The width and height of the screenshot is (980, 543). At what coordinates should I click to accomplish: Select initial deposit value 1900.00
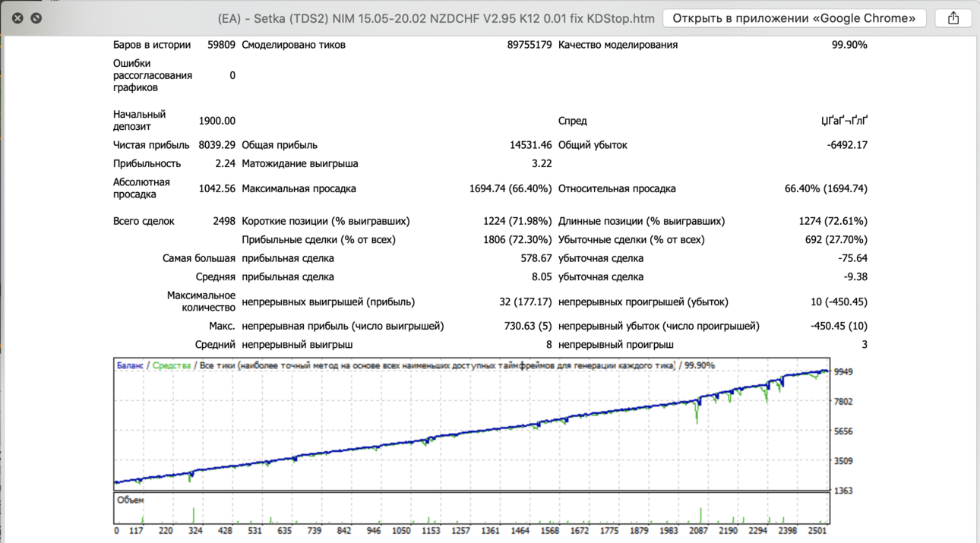coord(217,121)
